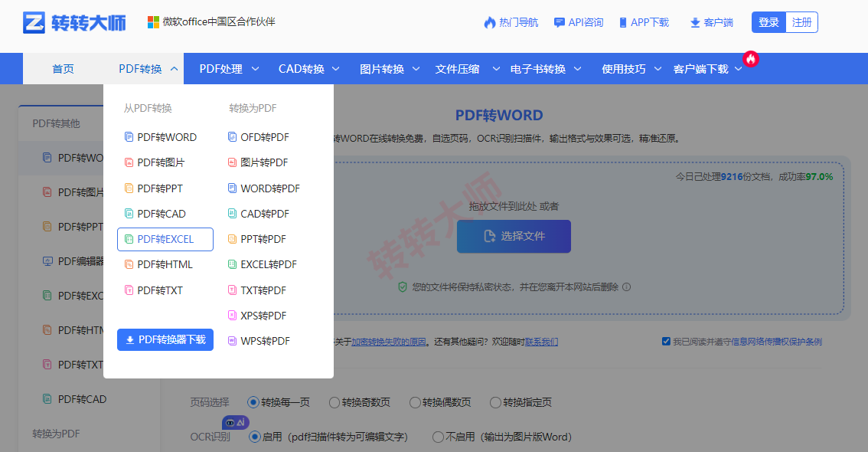
Task: Choose the 不启用 OCR radio button
Action: click(x=438, y=437)
